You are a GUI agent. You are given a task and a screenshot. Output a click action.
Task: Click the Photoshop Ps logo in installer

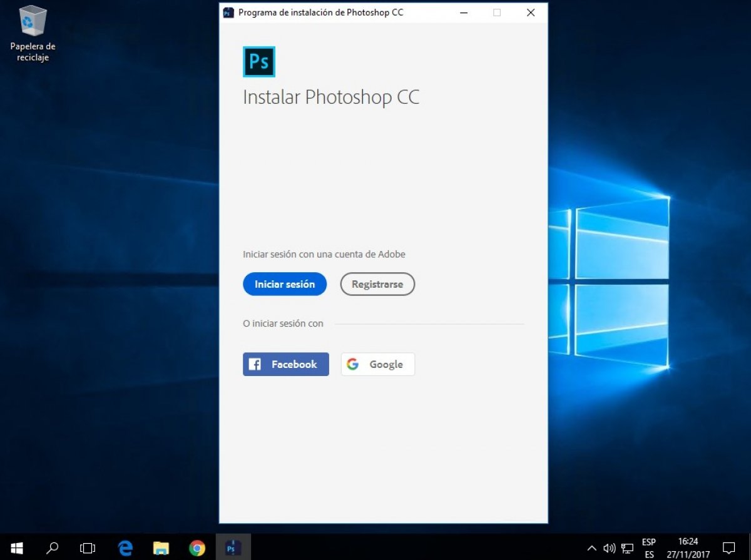(258, 61)
